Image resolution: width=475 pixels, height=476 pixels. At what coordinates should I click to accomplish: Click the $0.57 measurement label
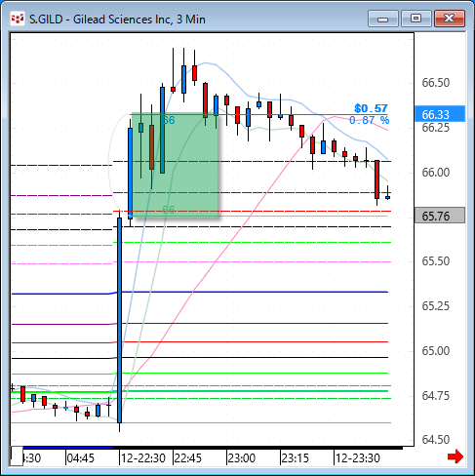click(371, 108)
